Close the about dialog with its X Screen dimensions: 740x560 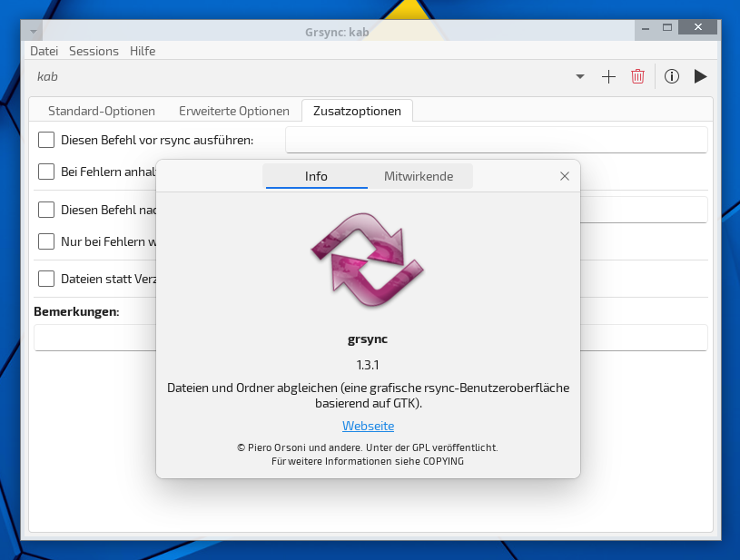565,176
